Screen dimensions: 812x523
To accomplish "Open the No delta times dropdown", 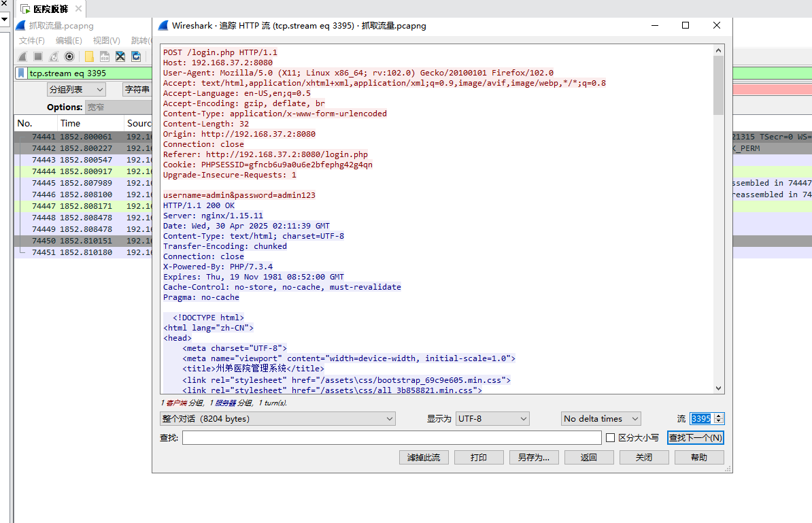I will click(601, 418).
